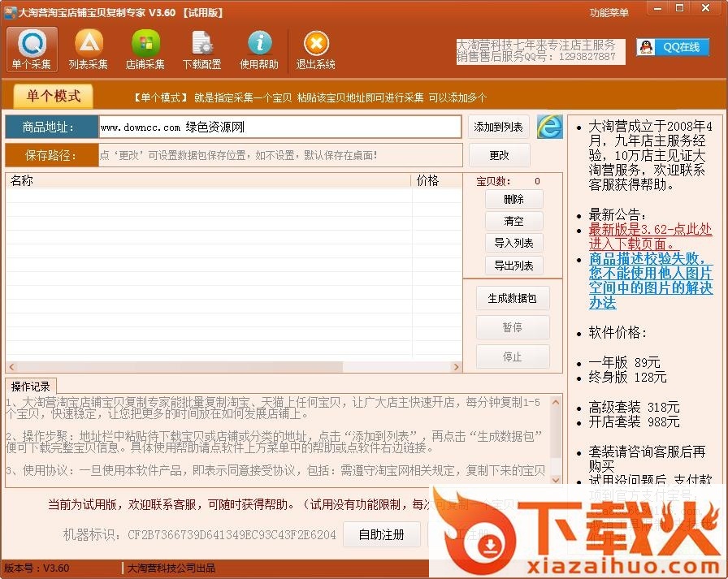Click the disabled 暂停 button

(x=513, y=327)
